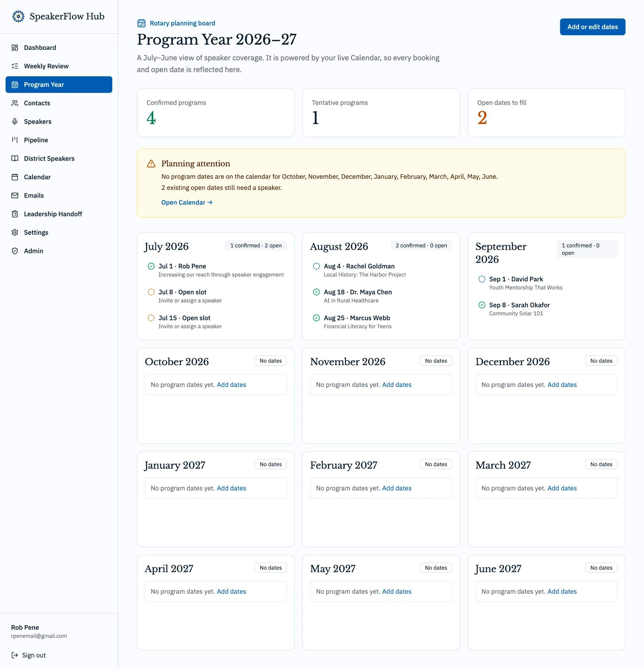The height and width of the screenshot is (669, 644).
Task: Follow the Open Calendar link
Action: click(187, 202)
